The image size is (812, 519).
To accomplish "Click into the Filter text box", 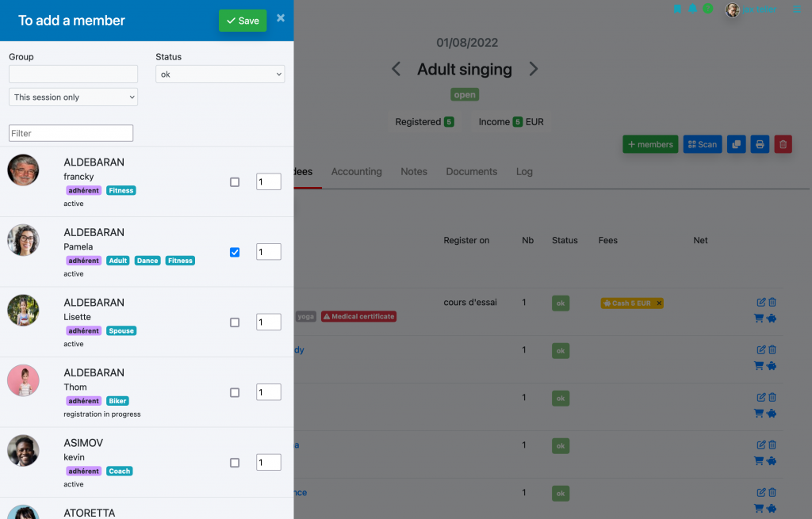I will click(x=71, y=133).
